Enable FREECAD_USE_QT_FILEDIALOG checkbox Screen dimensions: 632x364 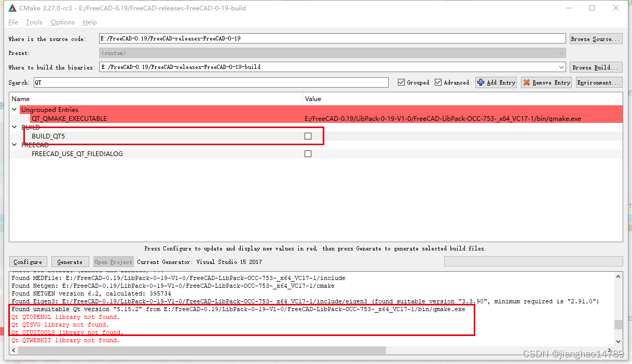coord(308,153)
